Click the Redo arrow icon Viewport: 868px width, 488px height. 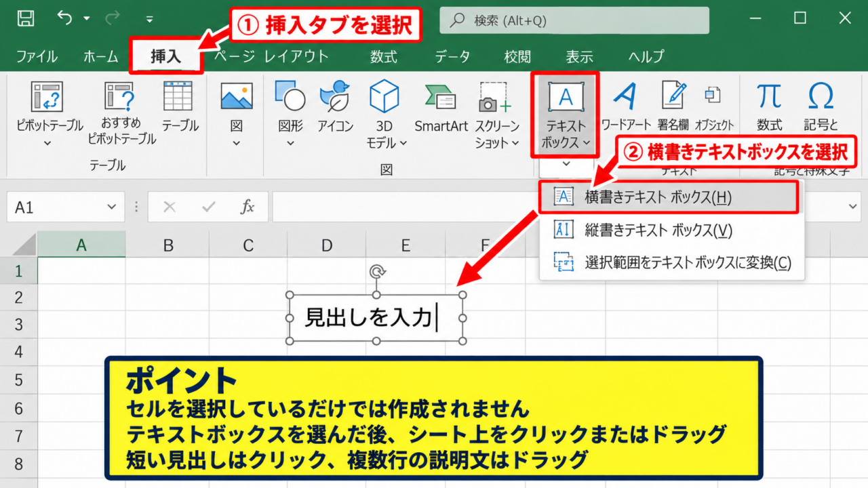(113, 18)
